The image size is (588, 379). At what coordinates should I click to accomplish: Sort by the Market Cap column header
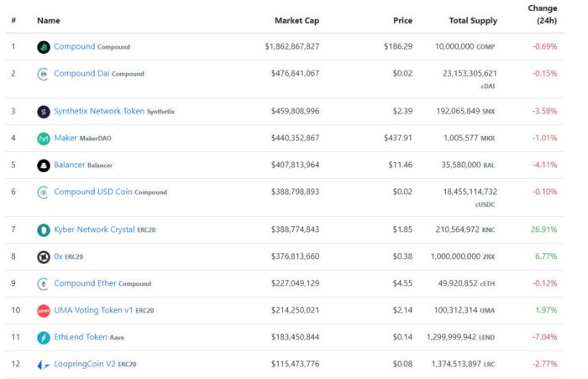coord(297,21)
